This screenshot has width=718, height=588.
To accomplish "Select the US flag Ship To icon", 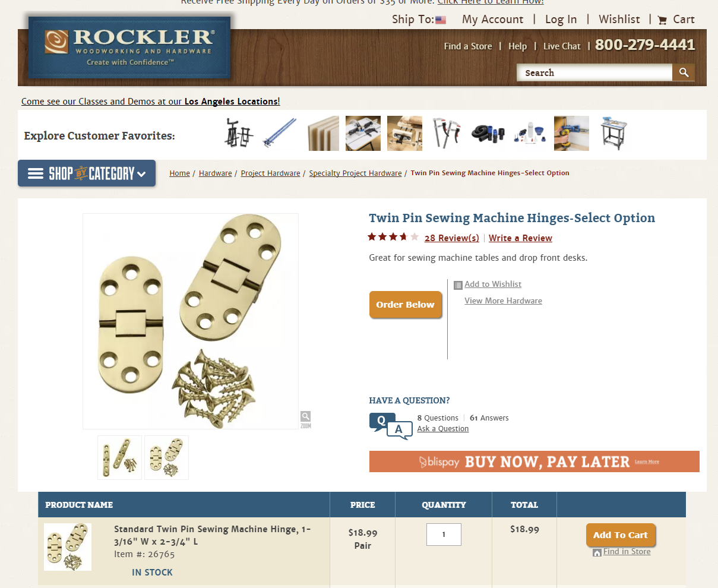I will (x=441, y=20).
